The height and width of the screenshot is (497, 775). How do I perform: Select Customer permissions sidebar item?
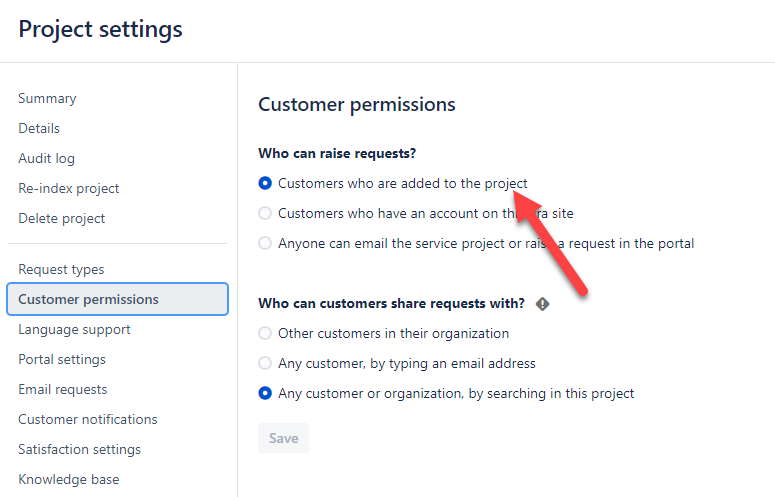pos(117,299)
